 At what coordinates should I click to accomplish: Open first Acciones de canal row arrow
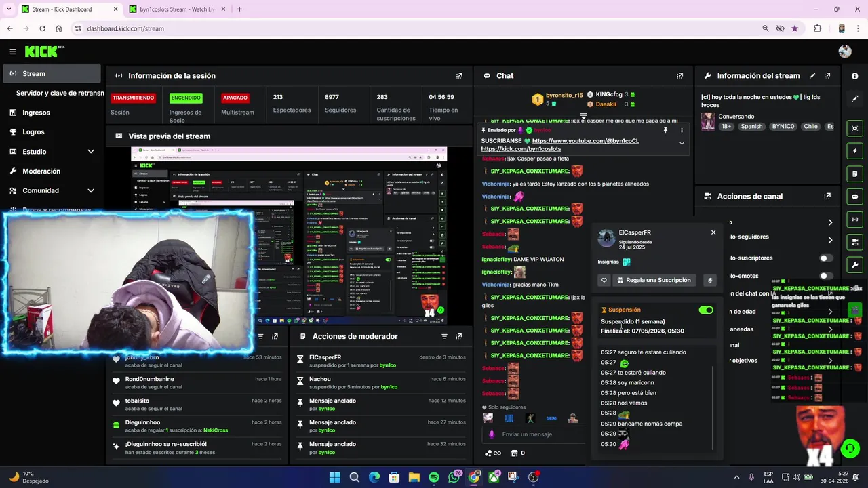point(830,222)
